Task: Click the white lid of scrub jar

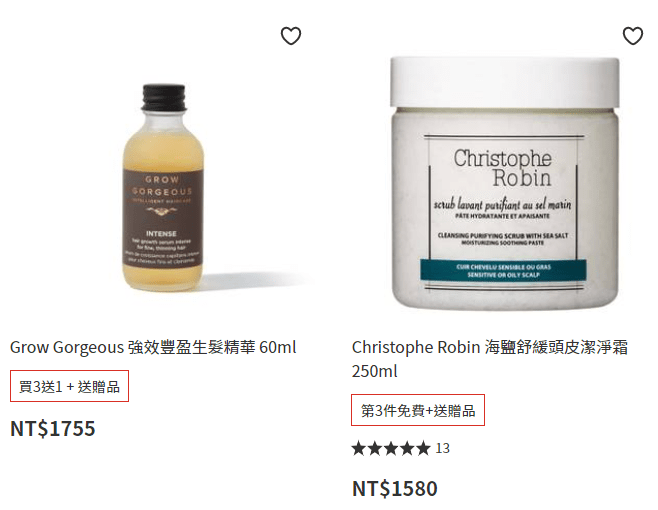Action: (505, 81)
